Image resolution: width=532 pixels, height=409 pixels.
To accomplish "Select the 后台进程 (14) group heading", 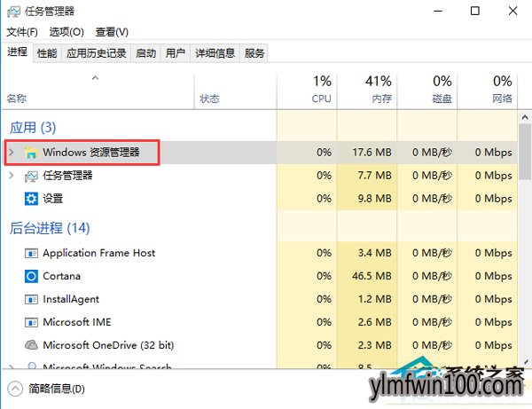I will [x=50, y=228].
